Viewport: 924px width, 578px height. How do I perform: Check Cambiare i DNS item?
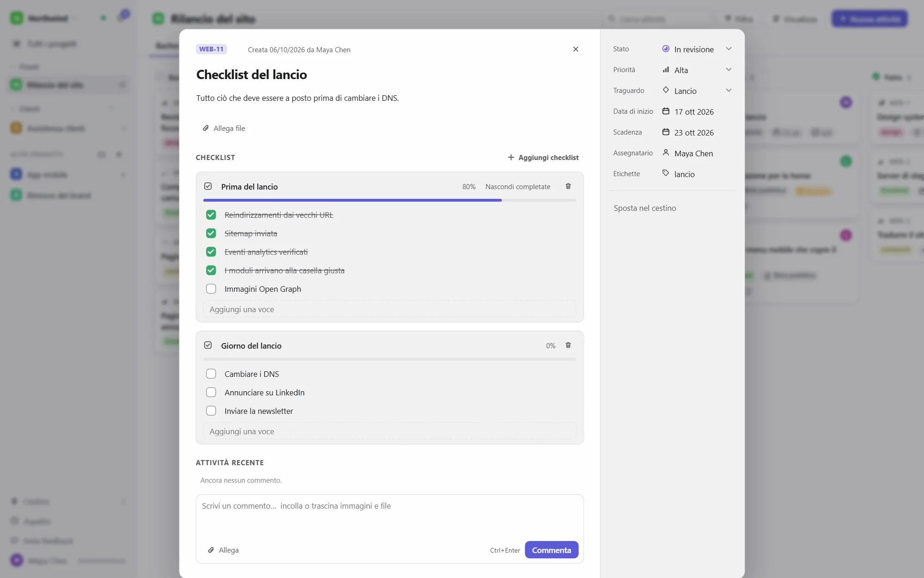(211, 374)
